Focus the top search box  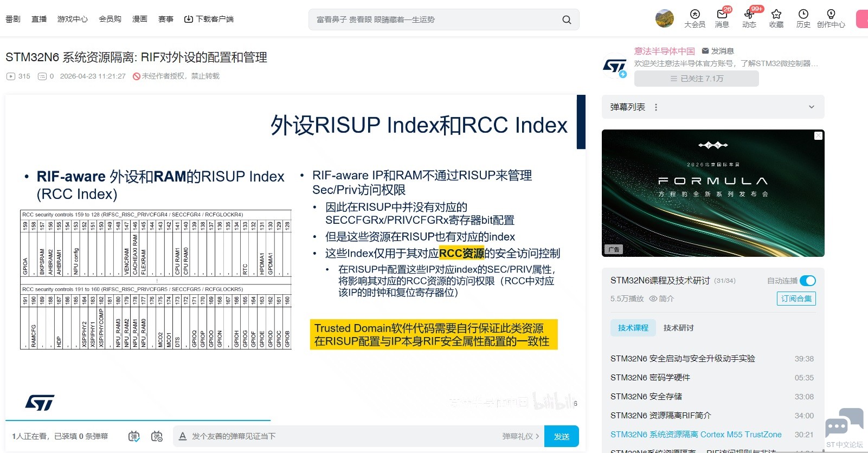[x=443, y=20]
